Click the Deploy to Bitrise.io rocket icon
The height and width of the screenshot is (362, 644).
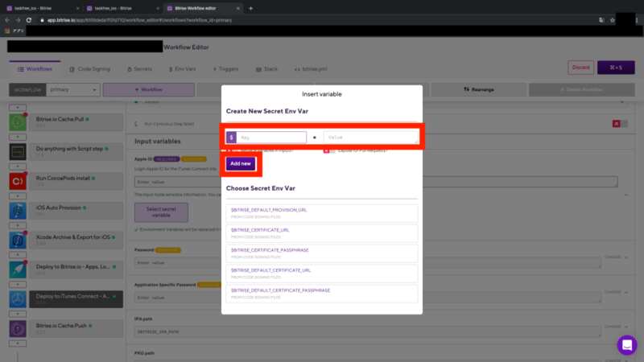point(18,269)
